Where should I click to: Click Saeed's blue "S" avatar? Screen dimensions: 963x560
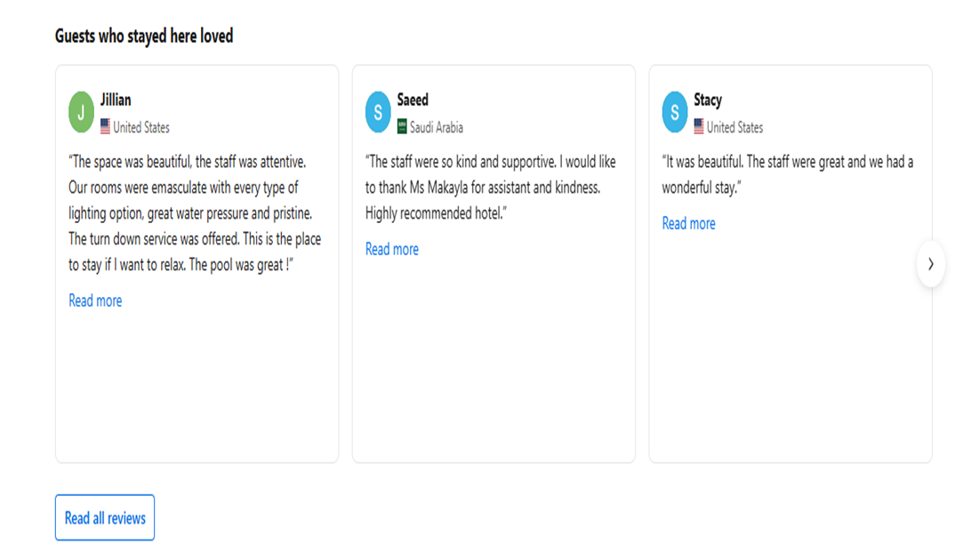click(378, 112)
